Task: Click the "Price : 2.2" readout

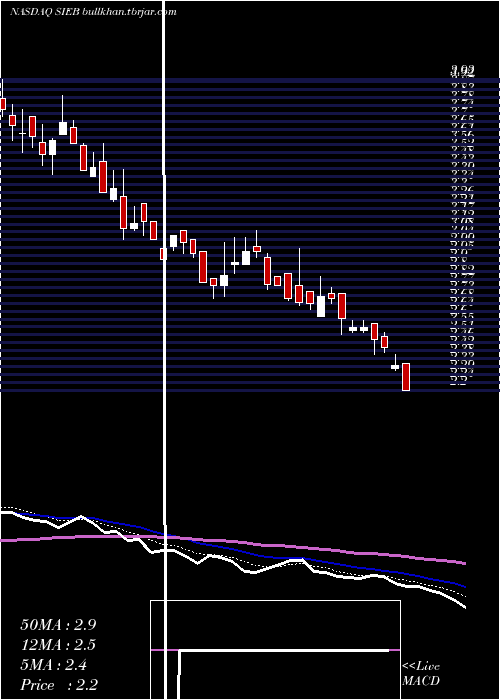Action: [59, 685]
